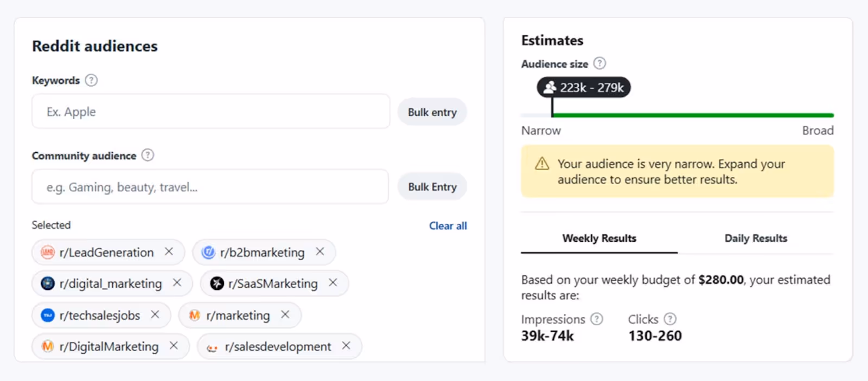Switch to the Daily Results tab
Image resolution: width=868 pixels, height=381 pixels.
pyautogui.click(x=756, y=238)
